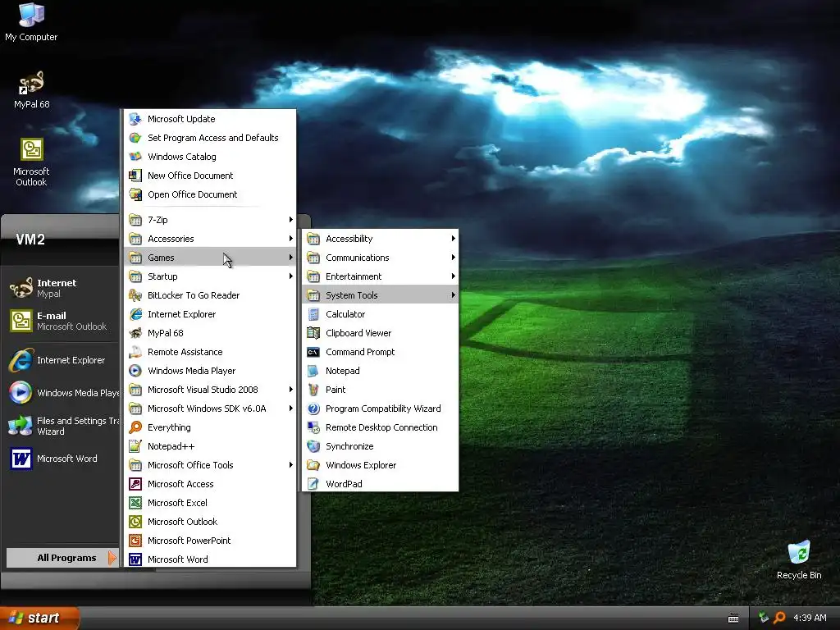Expand the Accessories folder
840x630 pixels.
pos(210,239)
